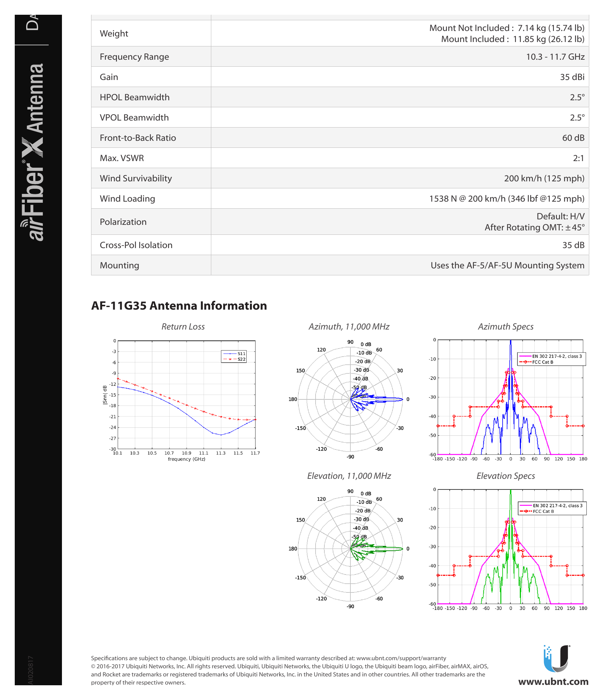604x700 pixels.
Task: Click the '60 dB' value
Action: coord(573,138)
